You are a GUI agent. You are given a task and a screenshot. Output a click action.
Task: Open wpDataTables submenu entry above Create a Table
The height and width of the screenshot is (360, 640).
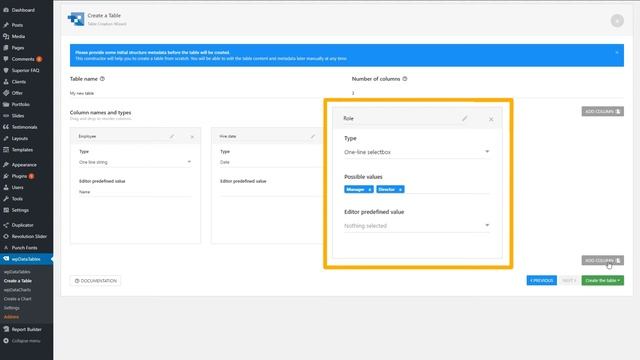[17, 272]
